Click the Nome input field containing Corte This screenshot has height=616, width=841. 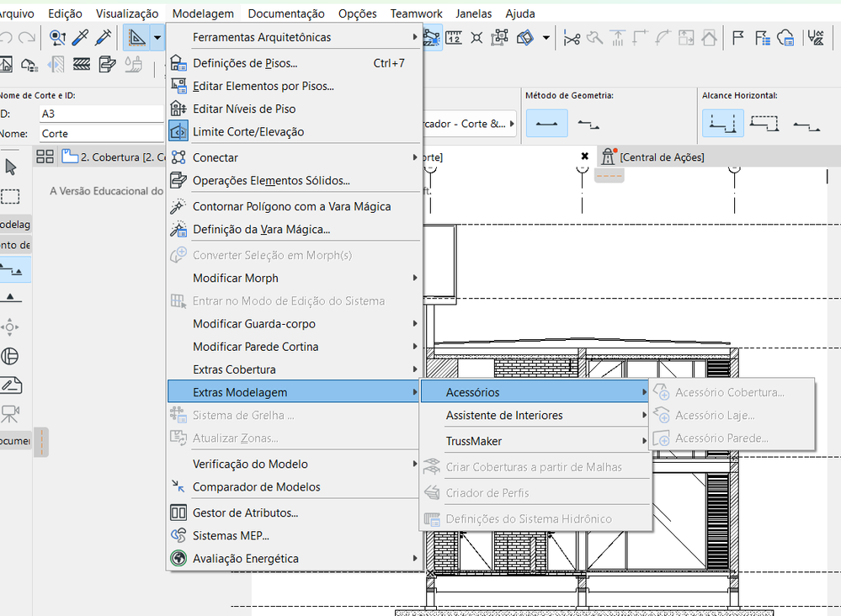[101, 134]
